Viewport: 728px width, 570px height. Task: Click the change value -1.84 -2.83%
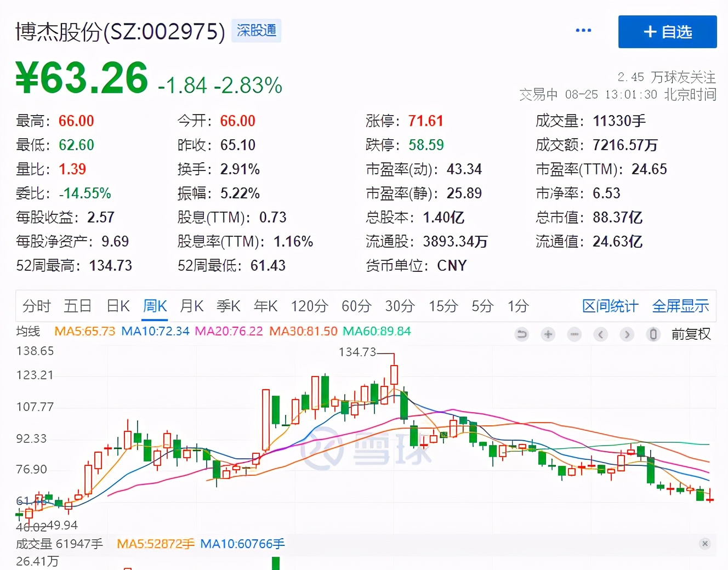click(x=220, y=85)
